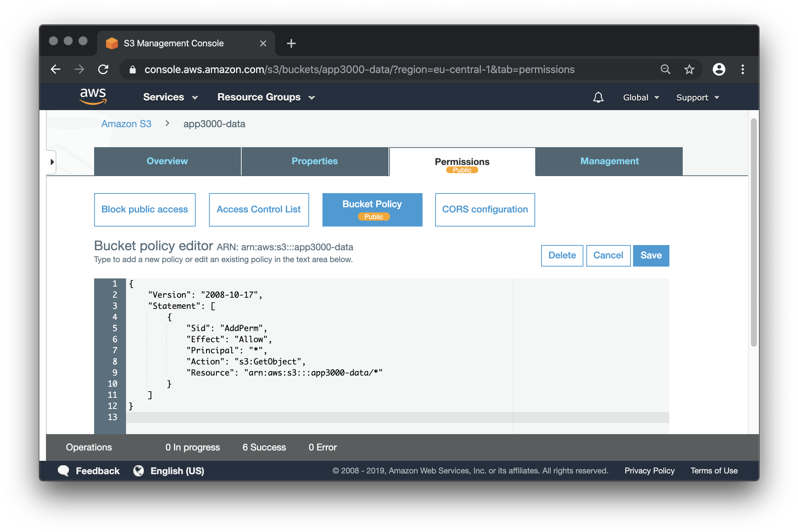This screenshot has width=798, height=532.
Task: Cancel bucket policy edits
Action: point(608,255)
